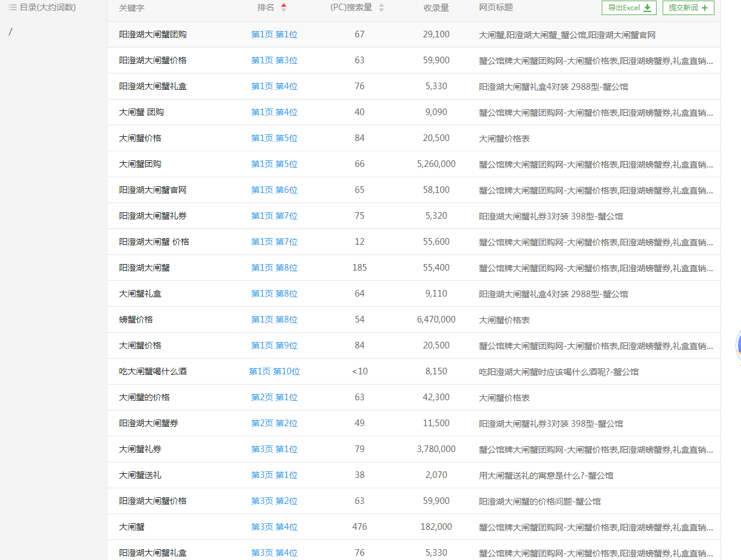Select keyword 大闸蟹礼盒

(140, 294)
